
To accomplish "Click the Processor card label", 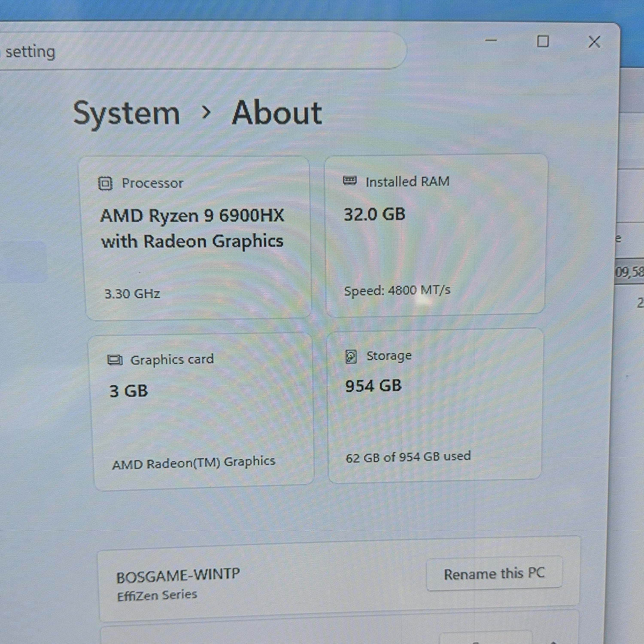I will (152, 183).
